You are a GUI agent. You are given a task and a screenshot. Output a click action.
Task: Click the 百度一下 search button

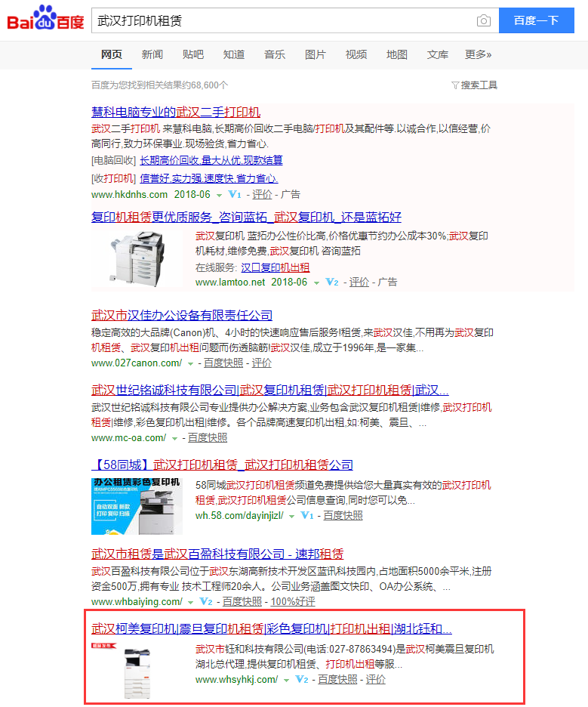[x=536, y=20]
